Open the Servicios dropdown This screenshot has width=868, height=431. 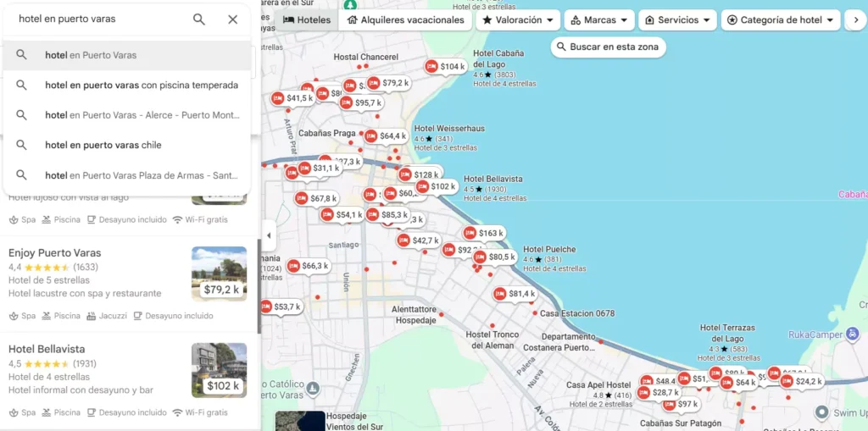tap(677, 20)
